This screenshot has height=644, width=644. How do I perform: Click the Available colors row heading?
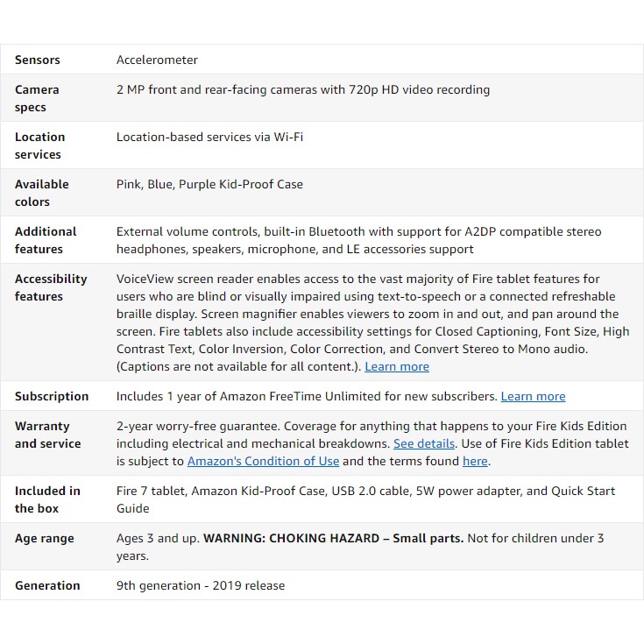(x=41, y=193)
